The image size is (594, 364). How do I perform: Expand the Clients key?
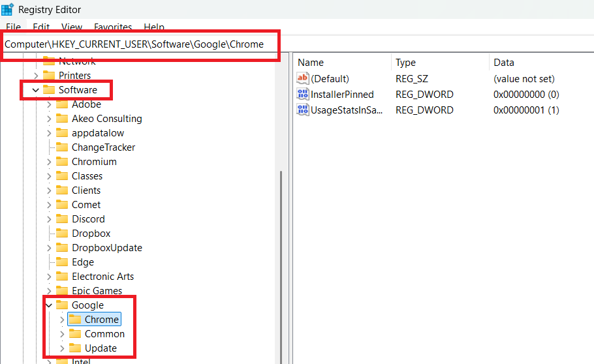pos(49,190)
